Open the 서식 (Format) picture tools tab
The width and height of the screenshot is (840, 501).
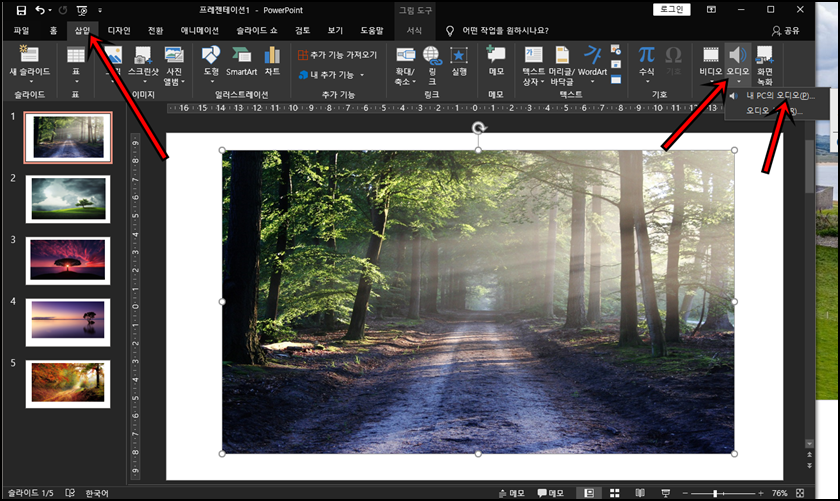(x=414, y=31)
